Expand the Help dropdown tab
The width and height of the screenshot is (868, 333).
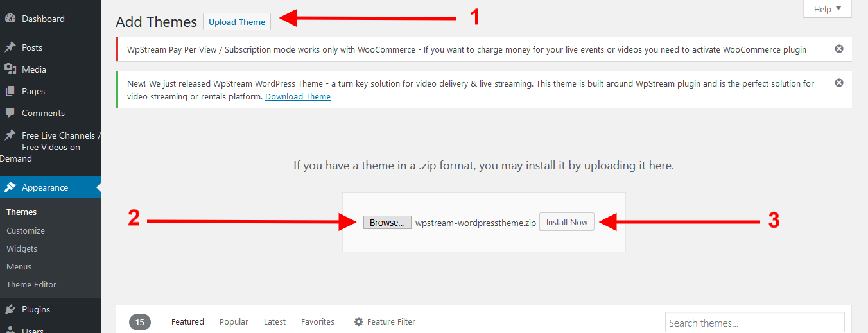tap(828, 9)
